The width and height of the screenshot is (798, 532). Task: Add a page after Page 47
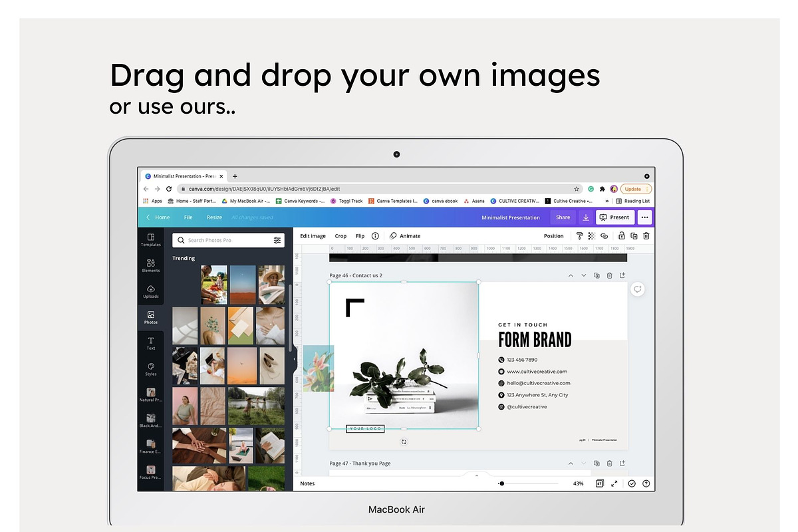622,464
